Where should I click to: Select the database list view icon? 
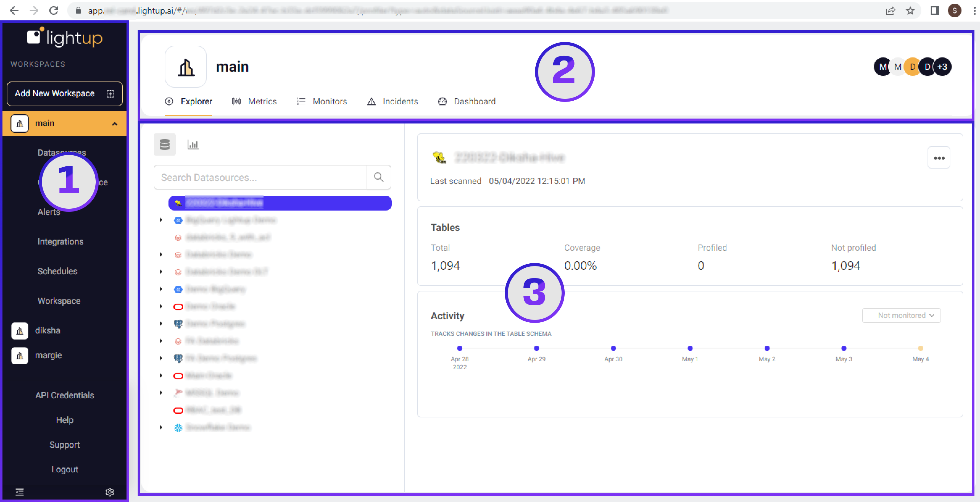pyautogui.click(x=165, y=144)
